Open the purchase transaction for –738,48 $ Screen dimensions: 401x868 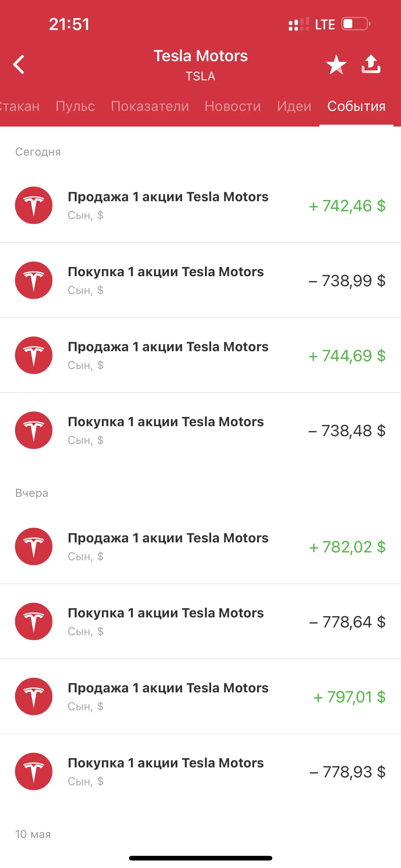click(200, 430)
